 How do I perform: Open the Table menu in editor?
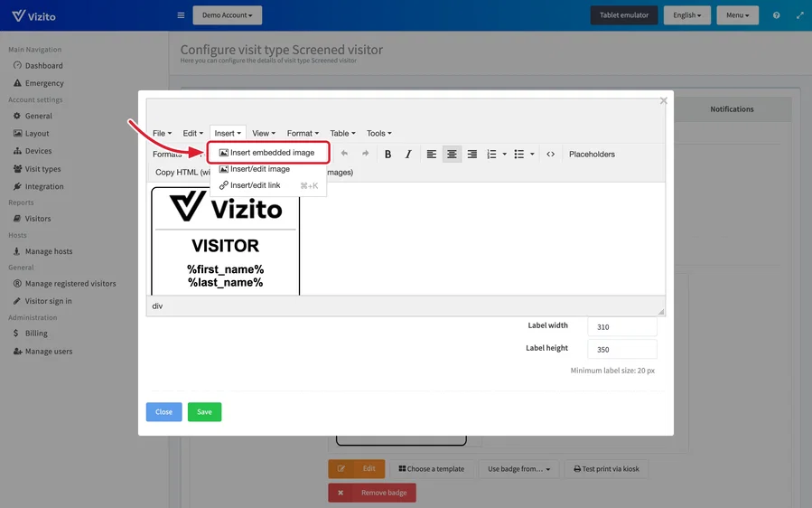pyautogui.click(x=342, y=133)
